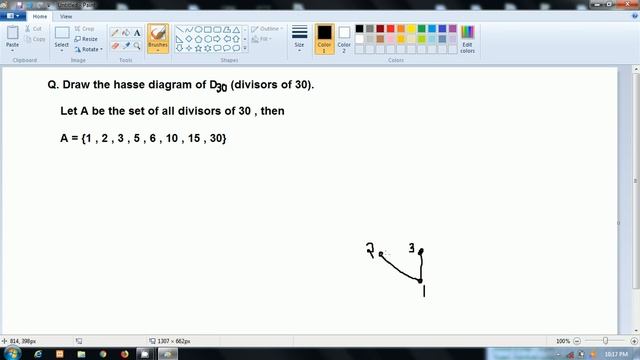Image resolution: width=640 pixels, height=360 pixels.
Task: Click the zoom in plus button
Action: click(x=634, y=341)
